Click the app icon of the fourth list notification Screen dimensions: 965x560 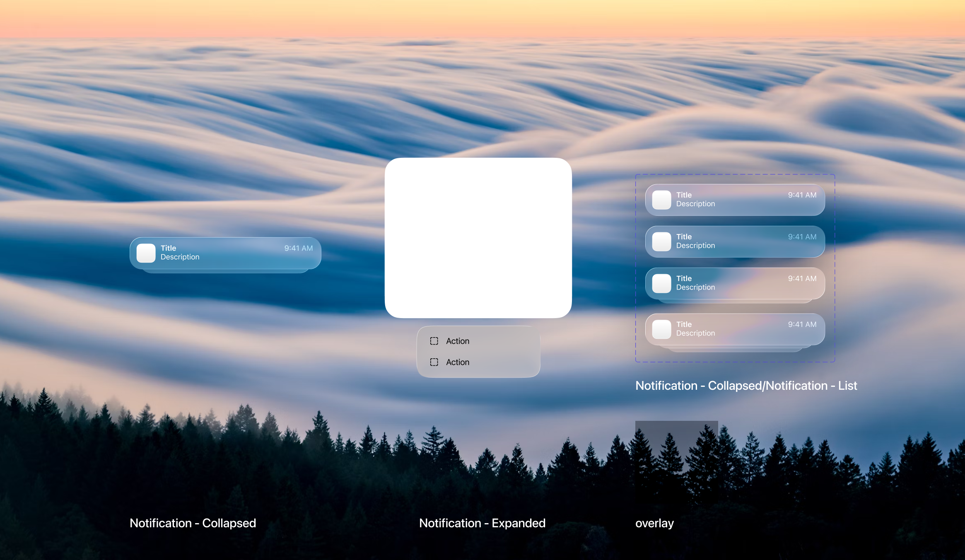click(x=661, y=329)
